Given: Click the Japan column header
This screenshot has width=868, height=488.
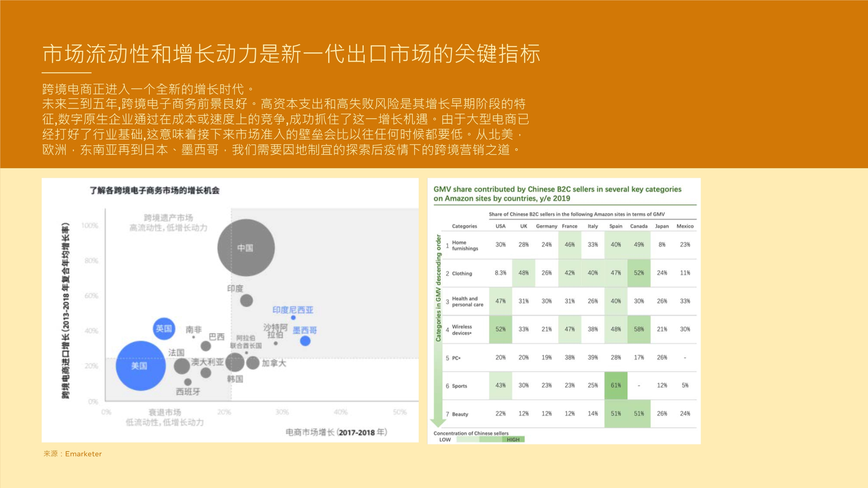Looking at the screenshot, I should tap(661, 226).
